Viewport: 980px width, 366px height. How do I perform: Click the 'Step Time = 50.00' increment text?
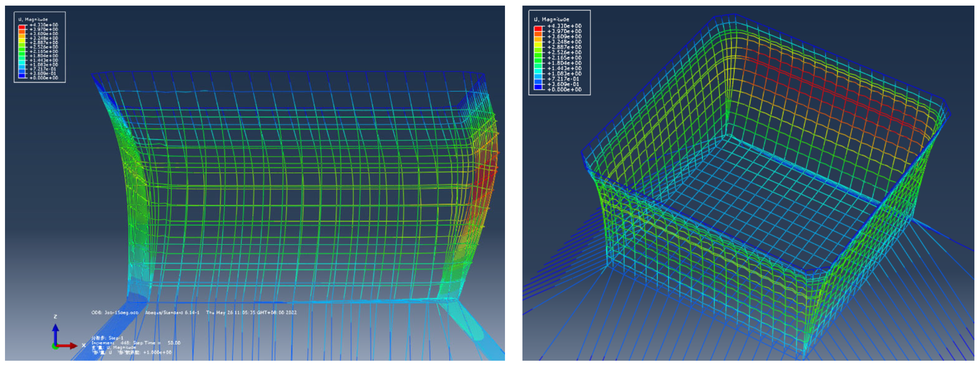click(157, 343)
